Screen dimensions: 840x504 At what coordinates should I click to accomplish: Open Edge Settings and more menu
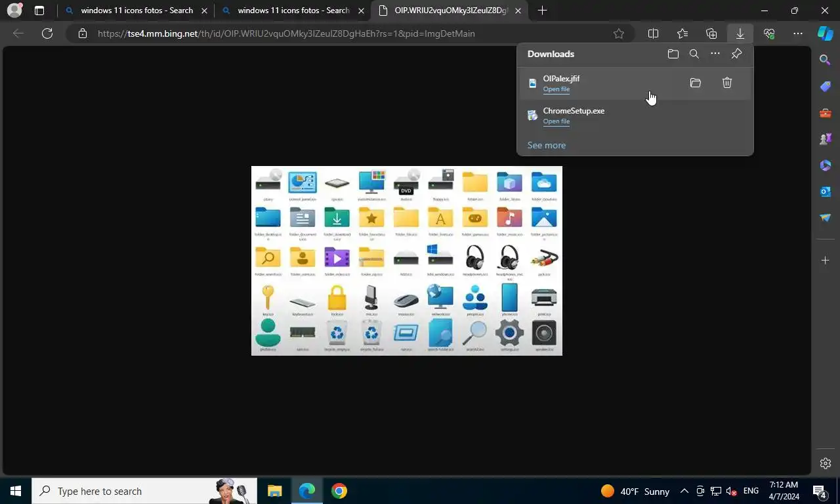pos(798,33)
